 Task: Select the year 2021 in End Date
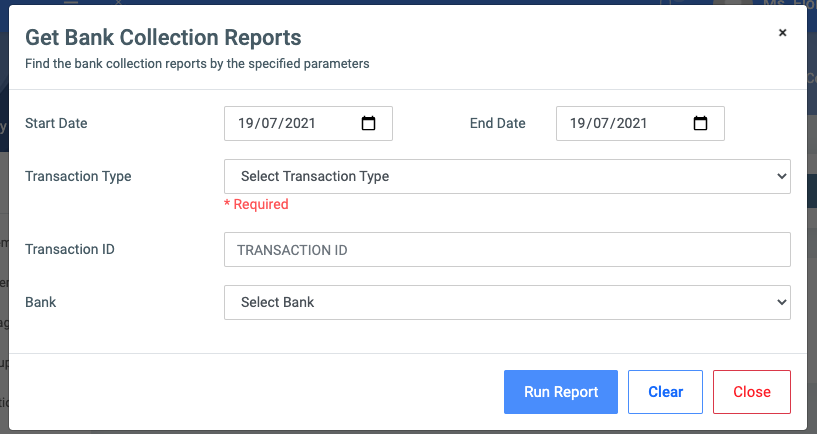[632, 124]
